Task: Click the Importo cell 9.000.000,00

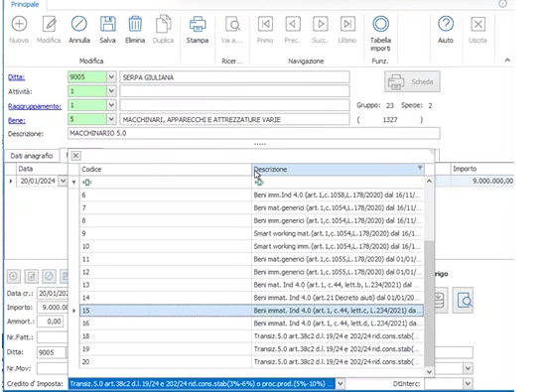Action: click(x=482, y=181)
